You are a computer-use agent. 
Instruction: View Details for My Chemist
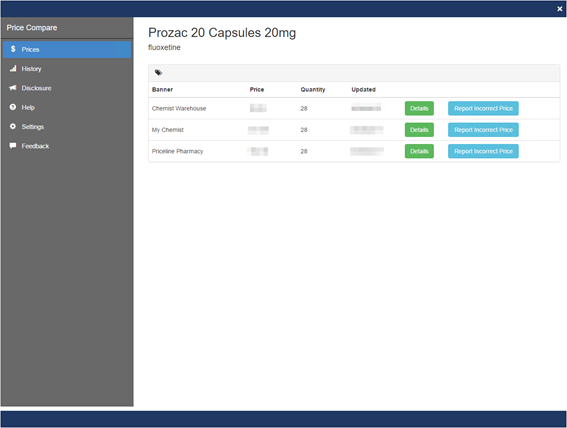coord(419,130)
